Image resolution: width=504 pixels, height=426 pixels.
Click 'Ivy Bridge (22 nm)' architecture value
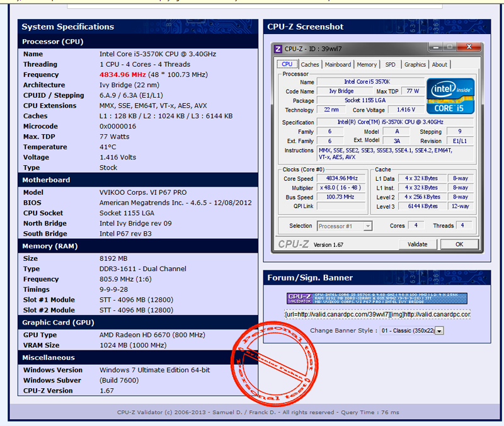(x=129, y=85)
